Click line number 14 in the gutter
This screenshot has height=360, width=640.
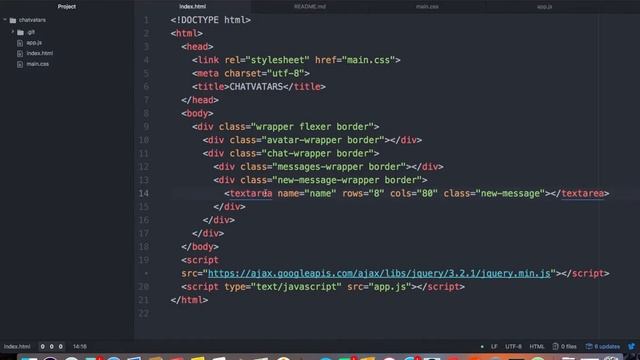(x=144, y=193)
